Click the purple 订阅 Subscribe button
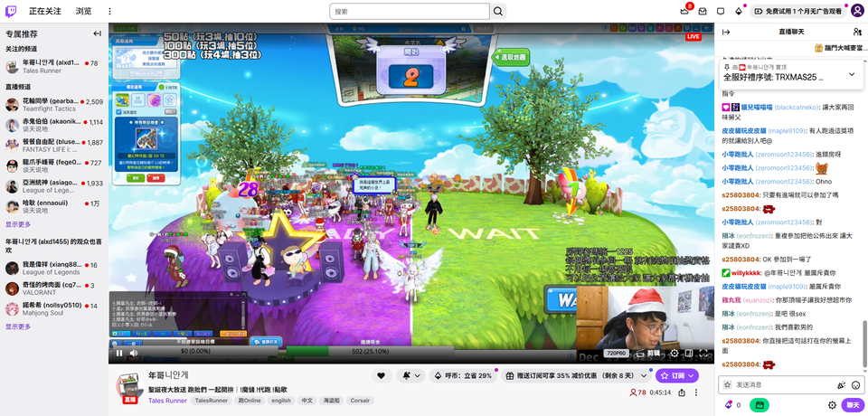 coord(678,375)
